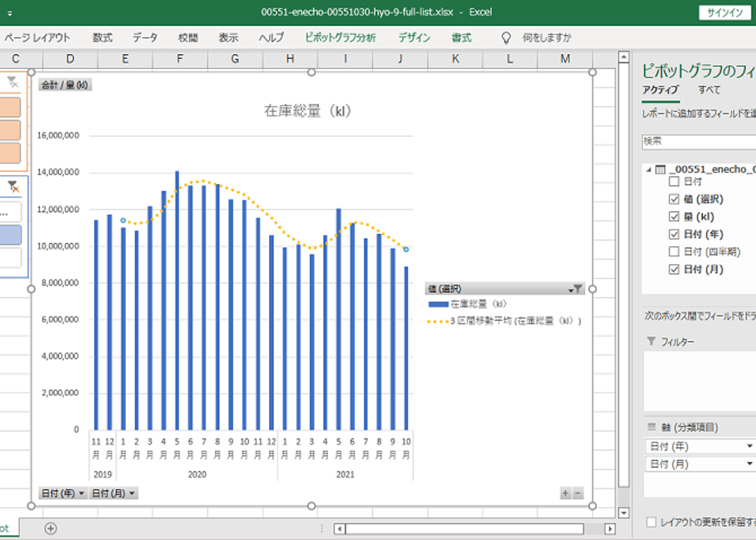Screen dimensions: 756x540
Task: Open the 書式 tab
Action: coord(461,38)
